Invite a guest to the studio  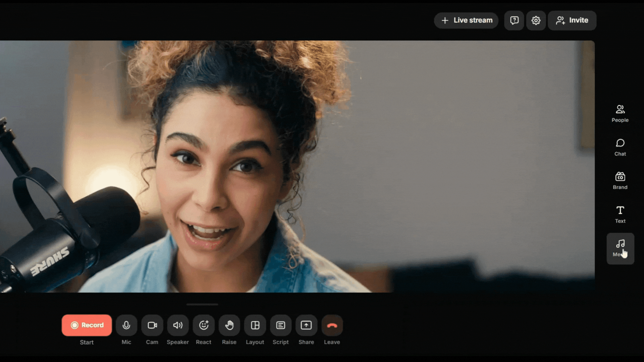coord(572,20)
